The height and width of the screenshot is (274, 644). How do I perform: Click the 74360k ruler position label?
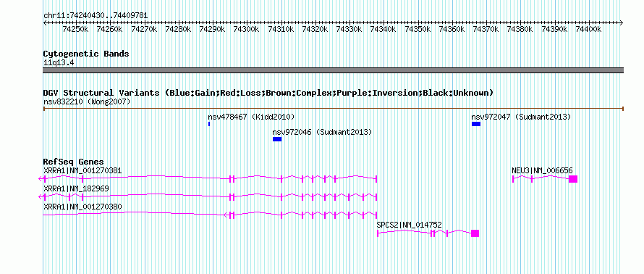tap(452, 29)
